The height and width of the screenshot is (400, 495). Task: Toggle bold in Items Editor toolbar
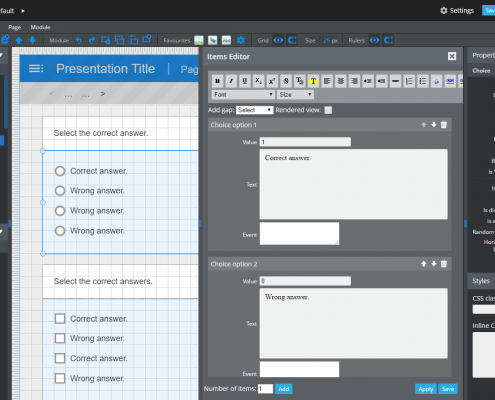tap(217, 81)
